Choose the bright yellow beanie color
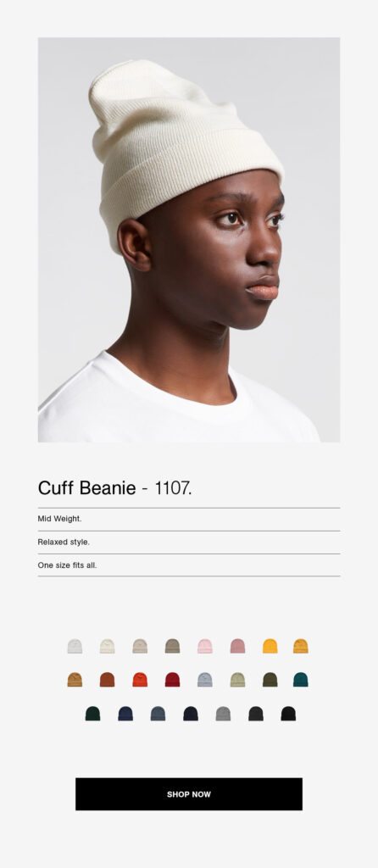 (x=270, y=646)
